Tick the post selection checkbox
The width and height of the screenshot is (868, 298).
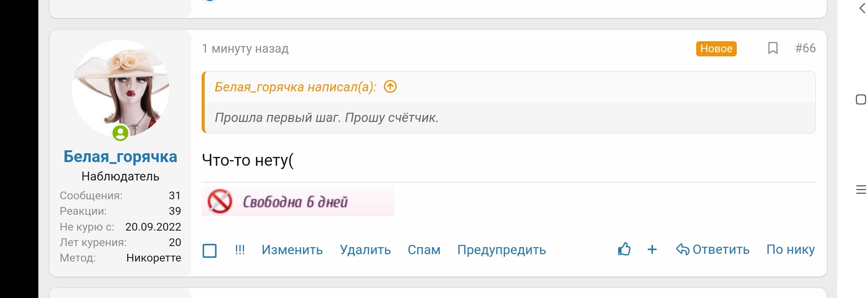pos(209,250)
